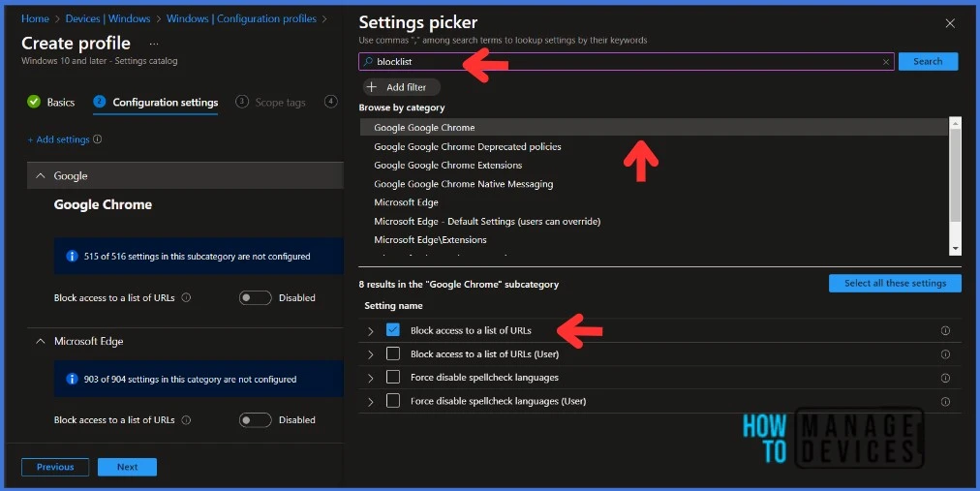The image size is (980, 491).
Task: Uncheck Block access to a list of URLs
Action: (x=392, y=330)
